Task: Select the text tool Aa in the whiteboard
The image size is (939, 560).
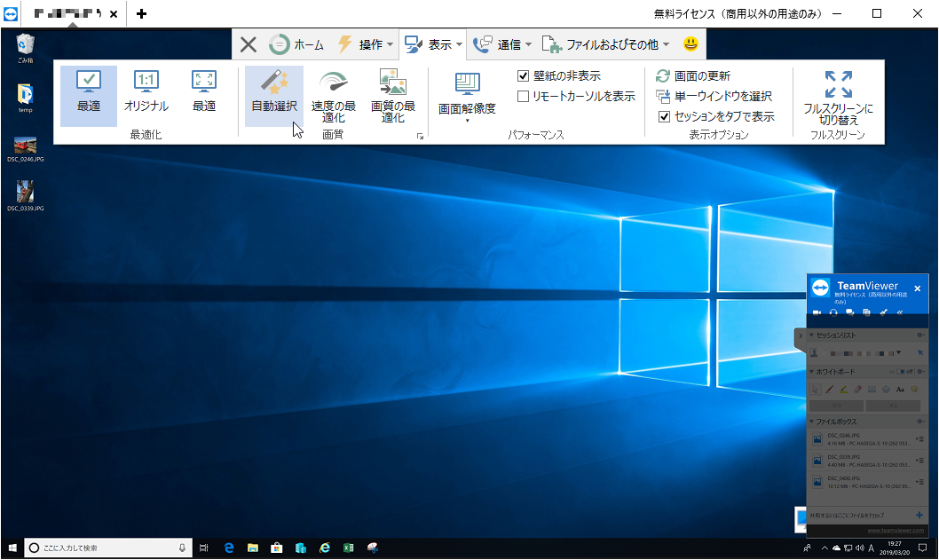Action: coord(900,389)
